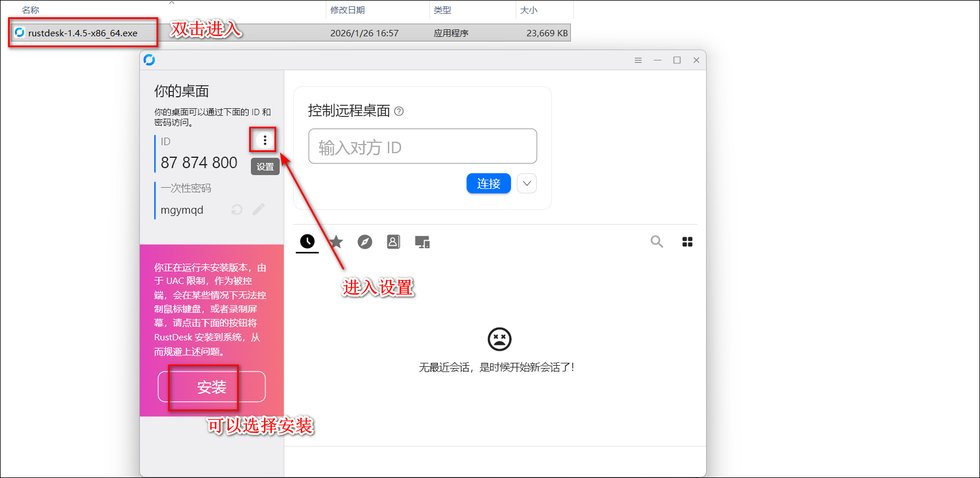The height and width of the screenshot is (478, 980).
Task: Refresh the one-time password
Action: 237,210
